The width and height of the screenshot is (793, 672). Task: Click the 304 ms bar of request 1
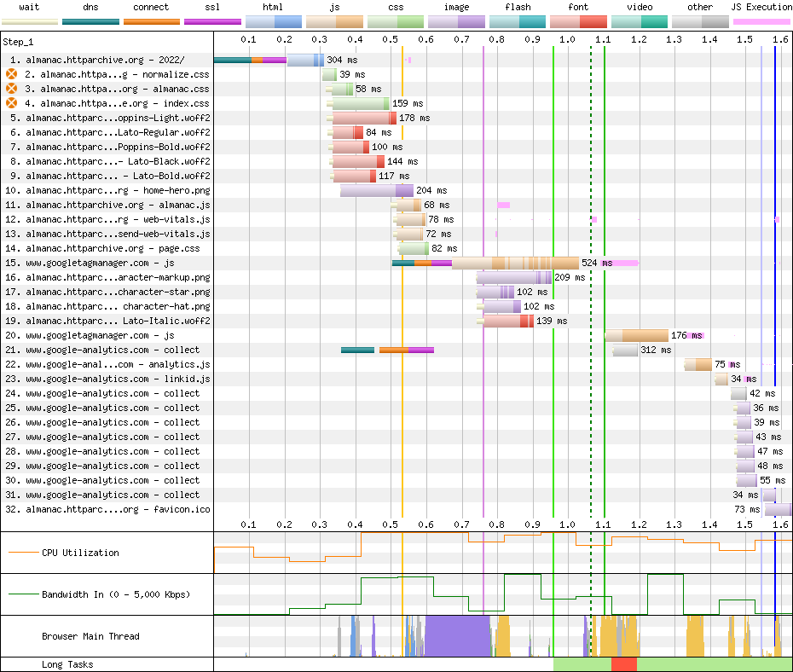tap(305, 61)
